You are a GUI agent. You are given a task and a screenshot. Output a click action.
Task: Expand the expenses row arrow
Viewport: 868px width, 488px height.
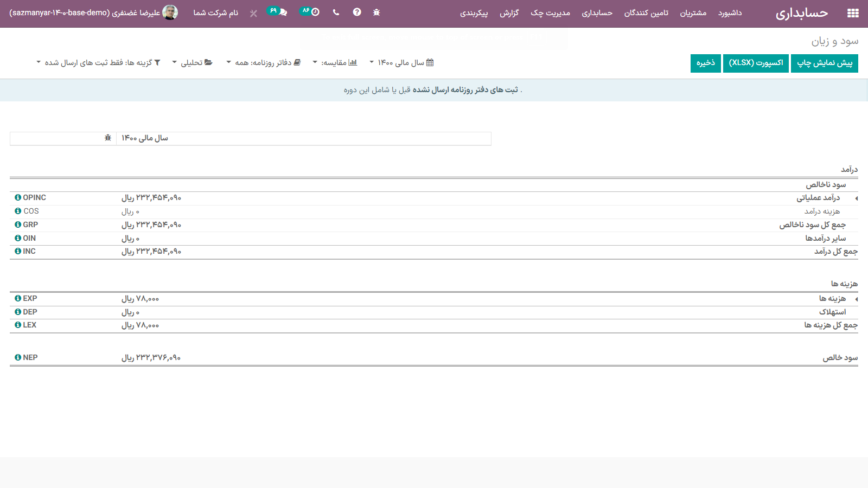tap(856, 299)
